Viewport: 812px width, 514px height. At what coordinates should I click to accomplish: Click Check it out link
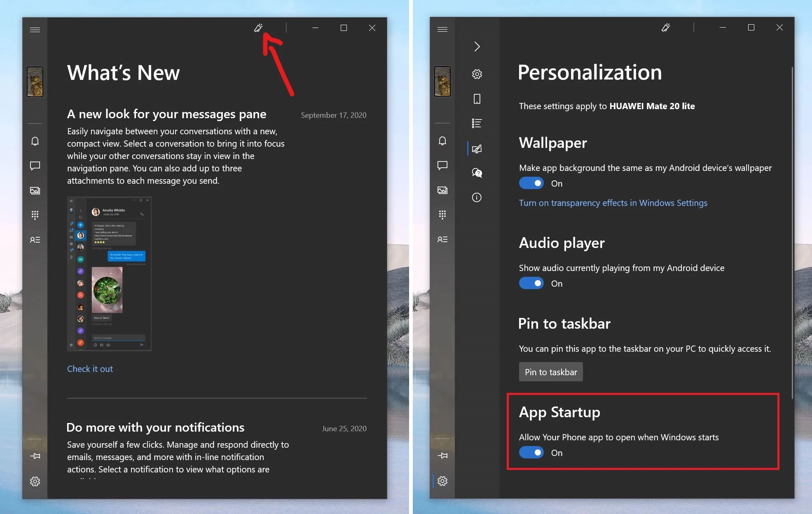pyautogui.click(x=89, y=368)
